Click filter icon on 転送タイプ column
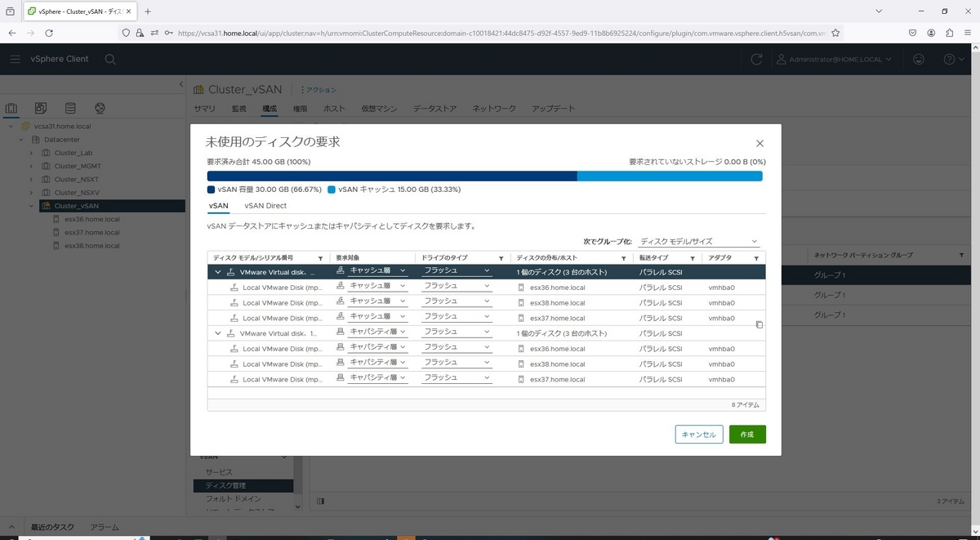This screenshot has width=980, height=540. click(x=693, y=258)
